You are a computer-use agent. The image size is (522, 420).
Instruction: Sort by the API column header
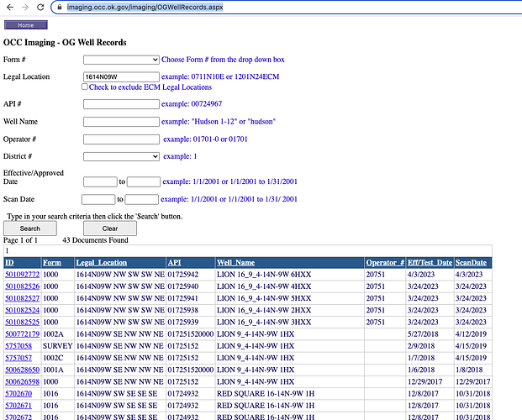tap(175, 263)
